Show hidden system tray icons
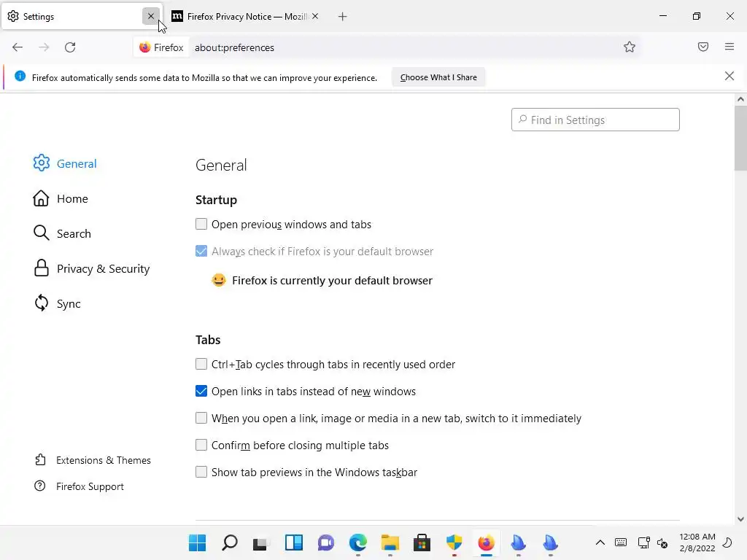Viewport: 747px width, 560px height. point(600,542)
